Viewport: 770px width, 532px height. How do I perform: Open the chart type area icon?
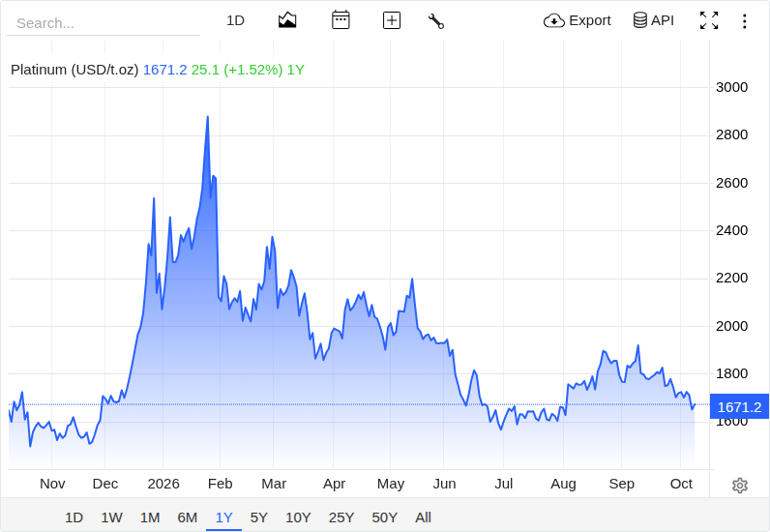coord(287,20)
